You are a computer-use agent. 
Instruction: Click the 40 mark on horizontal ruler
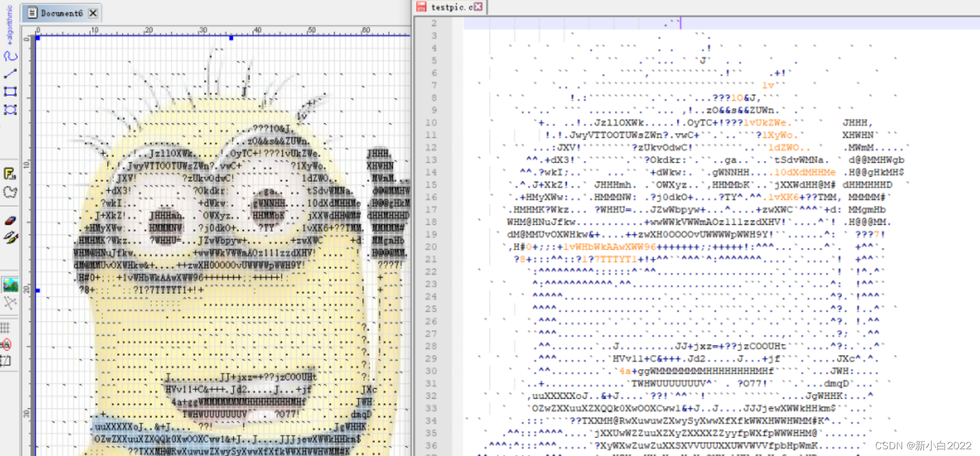(257, 30)
